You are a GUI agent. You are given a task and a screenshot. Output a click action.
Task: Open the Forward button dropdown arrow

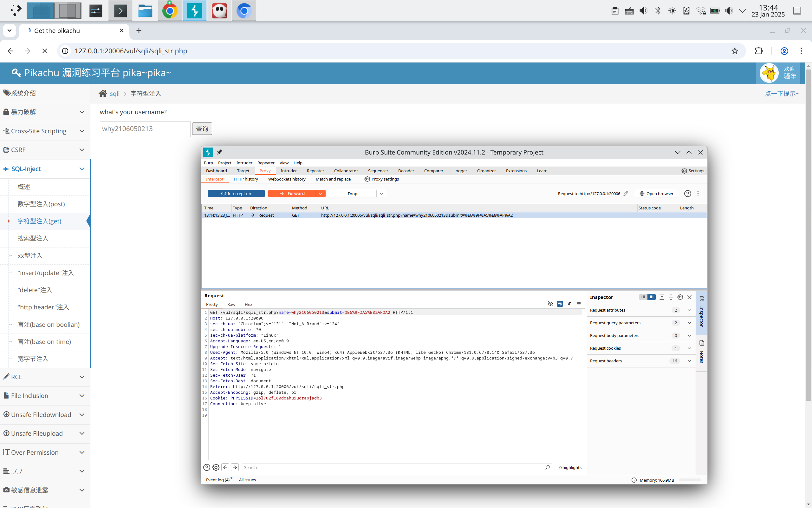tap(321, 194)
